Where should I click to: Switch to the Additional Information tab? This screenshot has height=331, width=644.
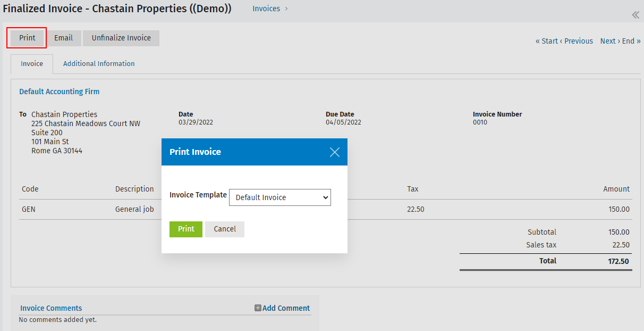tap(99, 63)
